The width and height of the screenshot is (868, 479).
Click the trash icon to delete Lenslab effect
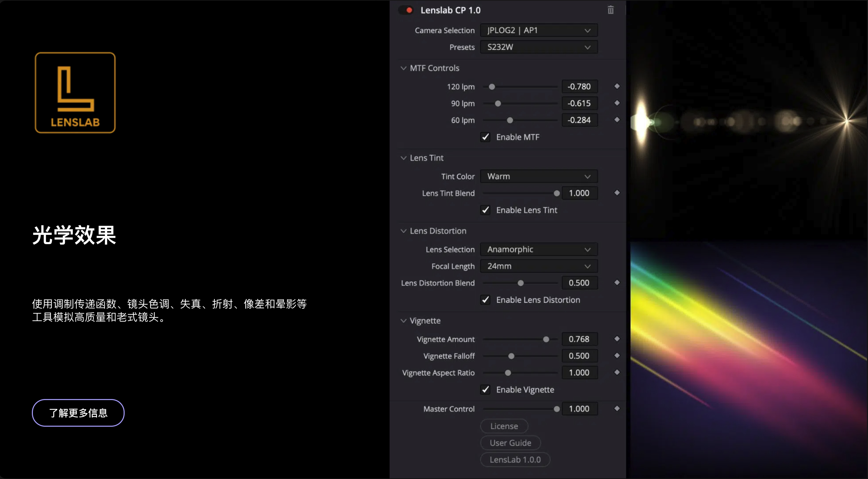(x=610, y=10)
